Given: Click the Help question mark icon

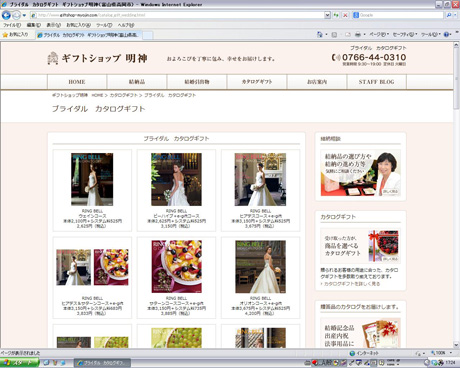Looking at the screenshot, I should point(446,34).
